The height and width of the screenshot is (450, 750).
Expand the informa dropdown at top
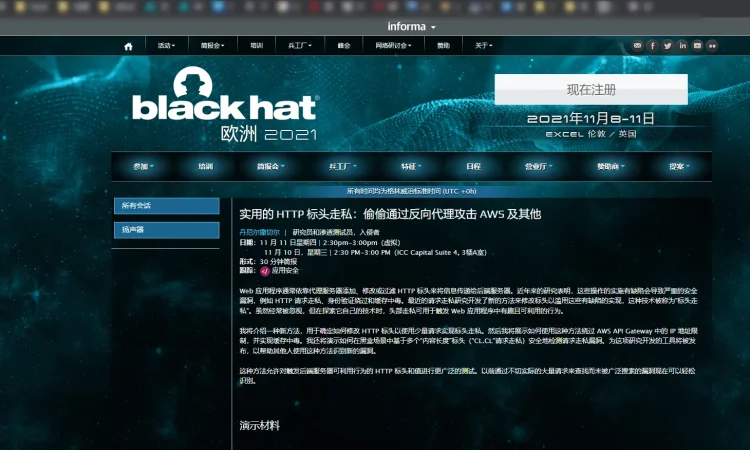411,27
